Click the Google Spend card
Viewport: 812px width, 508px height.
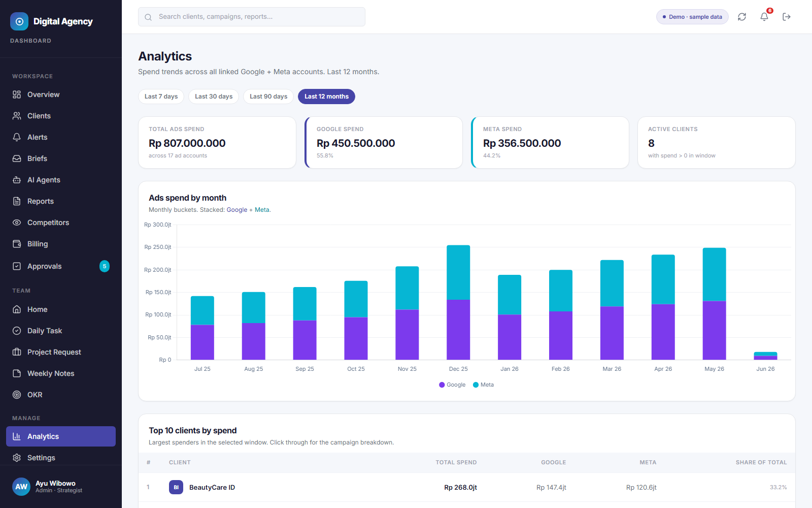coord(384,142)
